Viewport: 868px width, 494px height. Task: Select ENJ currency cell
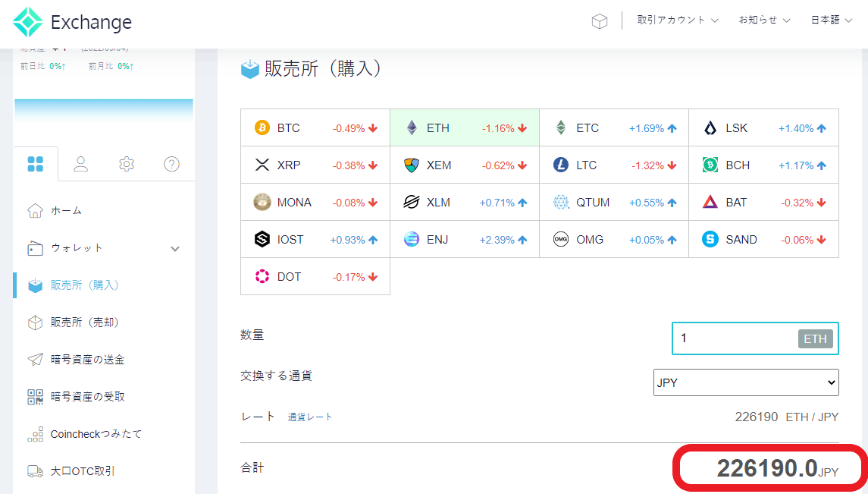click(x=465, y=239)
